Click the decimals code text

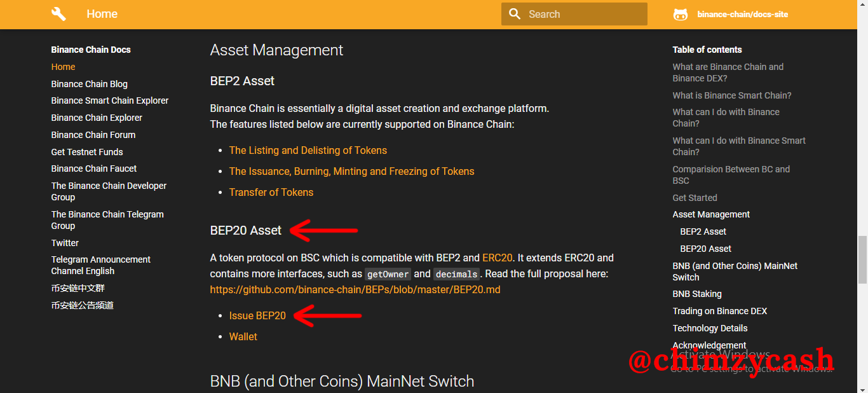457,274
